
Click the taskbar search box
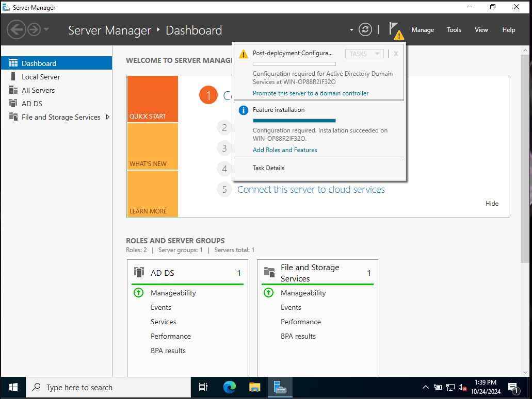click(x=108, y=387)
